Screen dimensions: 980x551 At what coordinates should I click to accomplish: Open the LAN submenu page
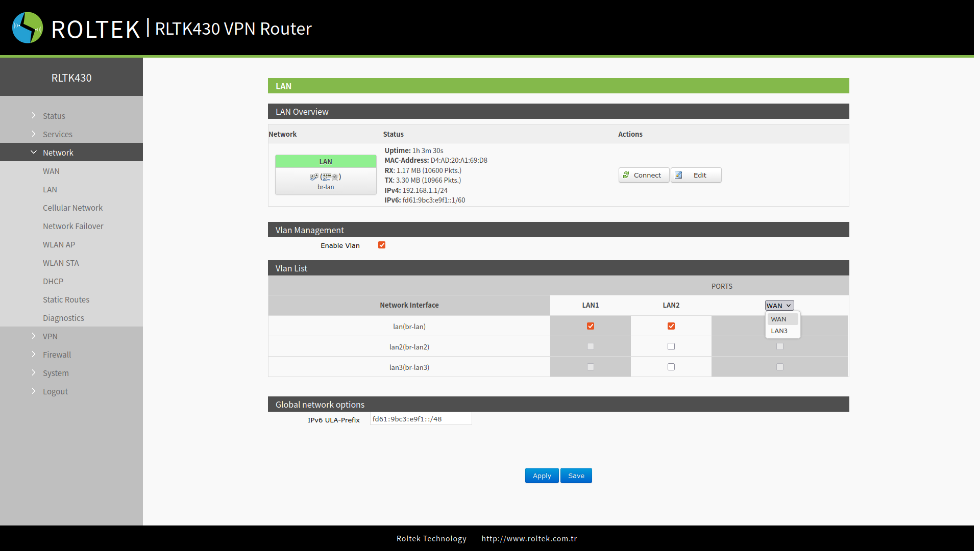point(50,189)
